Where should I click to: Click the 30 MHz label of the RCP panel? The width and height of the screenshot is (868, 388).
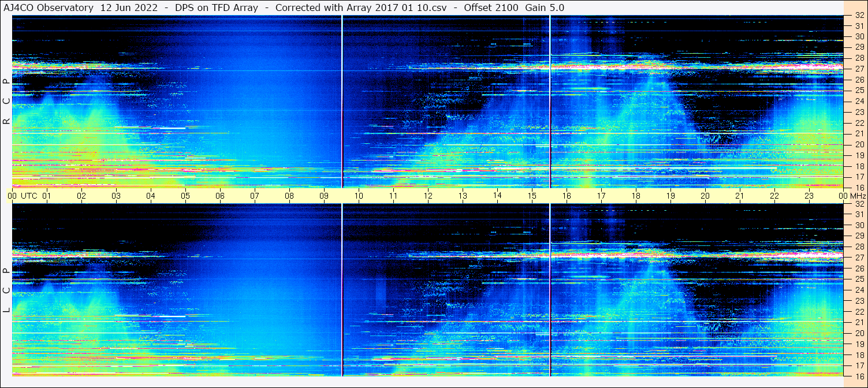[x=859, y=36]
